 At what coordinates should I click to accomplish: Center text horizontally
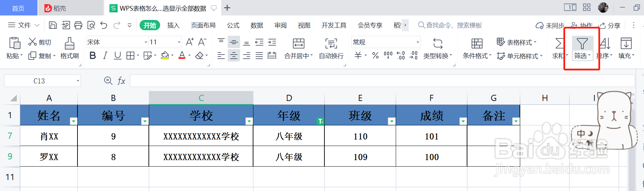coord(234,56)
